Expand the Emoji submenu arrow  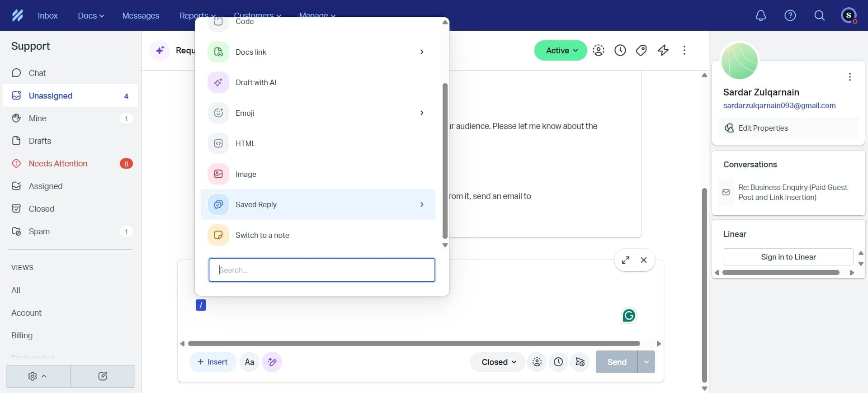tap(422, 113)
